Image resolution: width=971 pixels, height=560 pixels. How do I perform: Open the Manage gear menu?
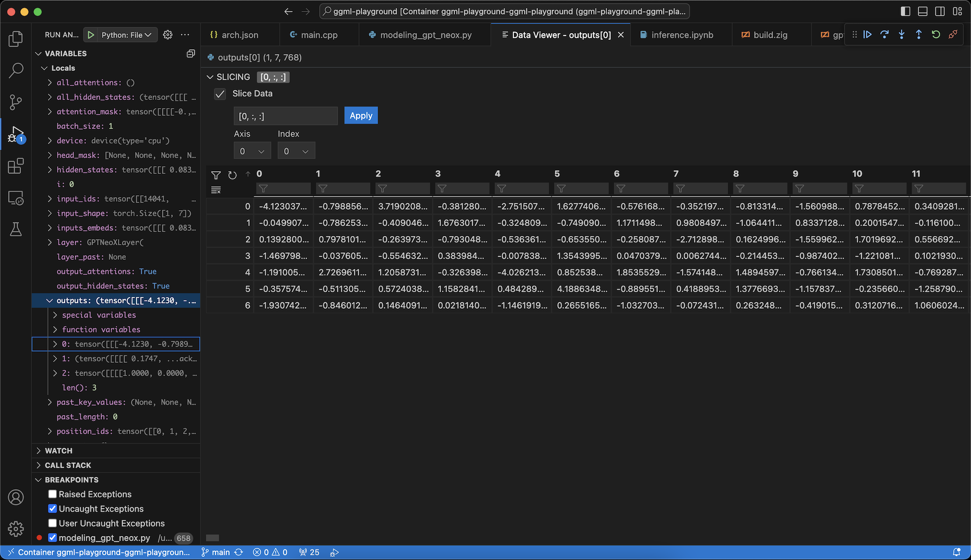(16, 529)
